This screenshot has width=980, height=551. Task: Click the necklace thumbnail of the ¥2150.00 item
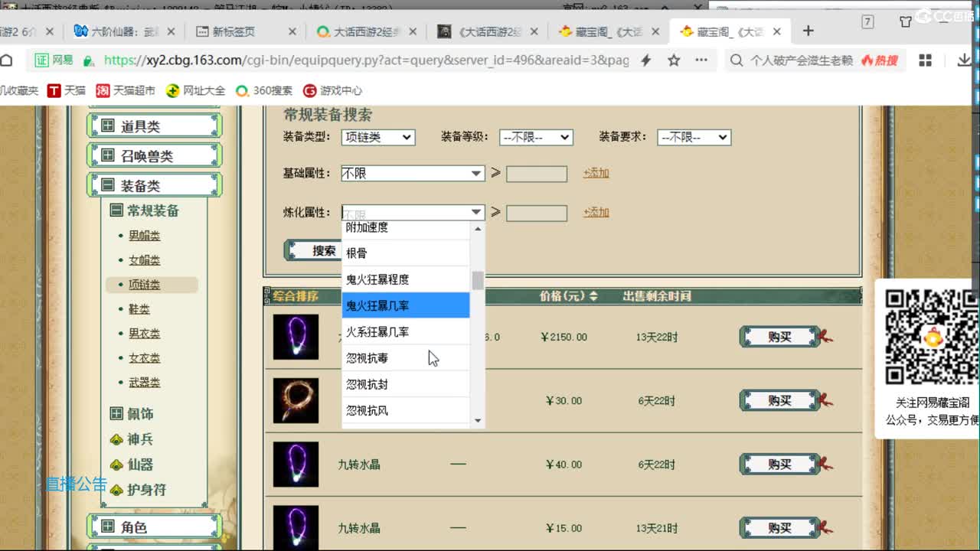296,337
